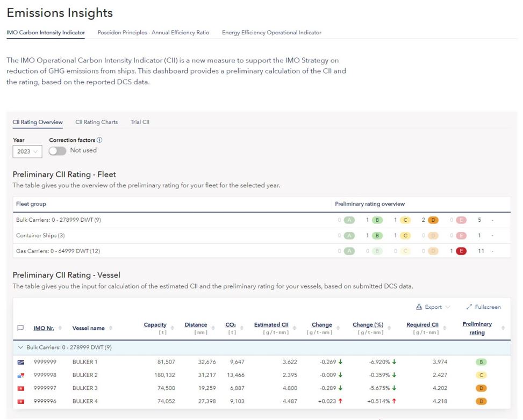The height and width of the screenshot is (420, 523).
Task: Click the 180,132 capacity cell
Action: pyautogui.click(x=164, y=375)
